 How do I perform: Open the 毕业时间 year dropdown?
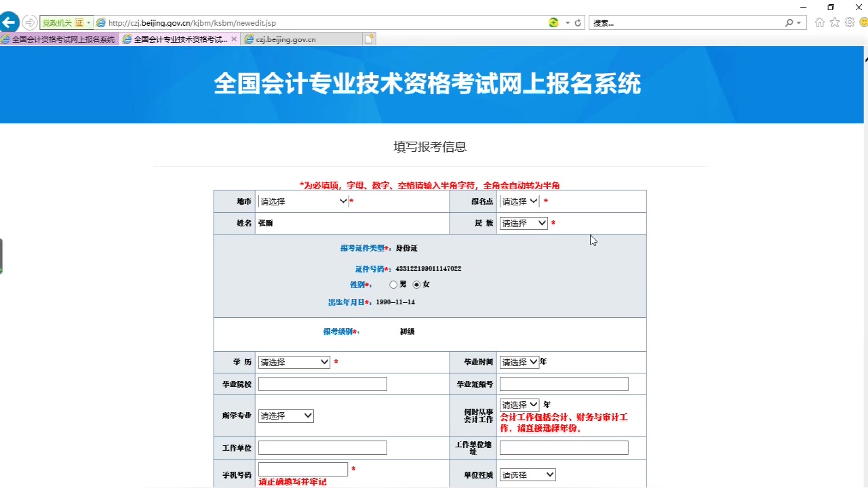click(x=519, y=362)
